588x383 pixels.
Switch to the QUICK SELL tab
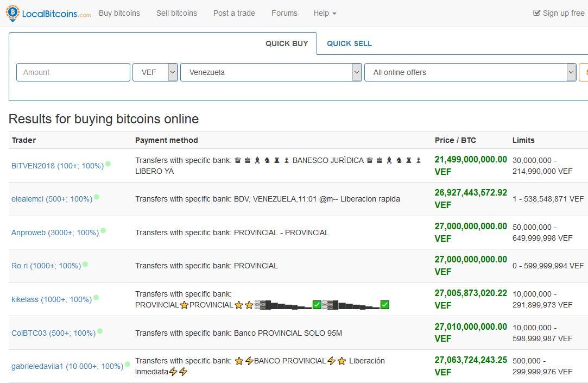pos(349,43)
